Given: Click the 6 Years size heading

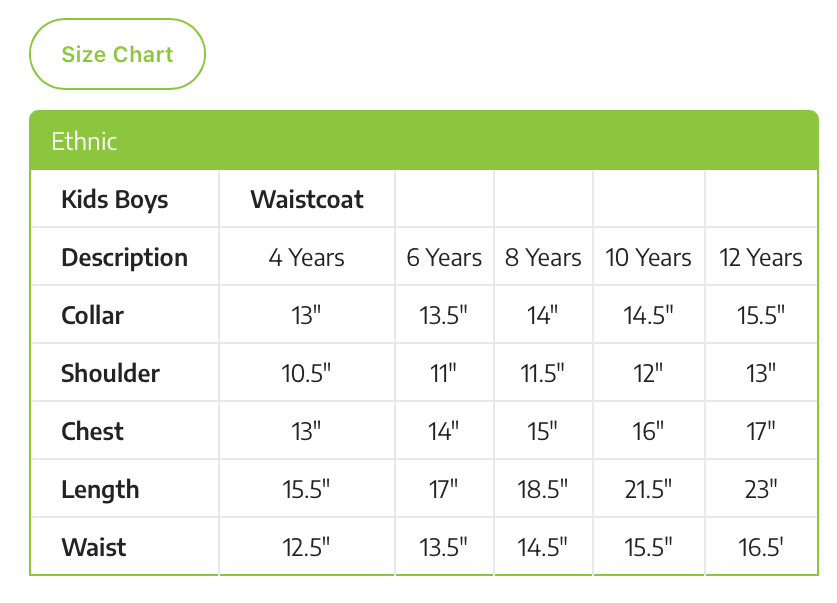Looking at the screenshot, I should pyautogui.click(x=444, y=257).
